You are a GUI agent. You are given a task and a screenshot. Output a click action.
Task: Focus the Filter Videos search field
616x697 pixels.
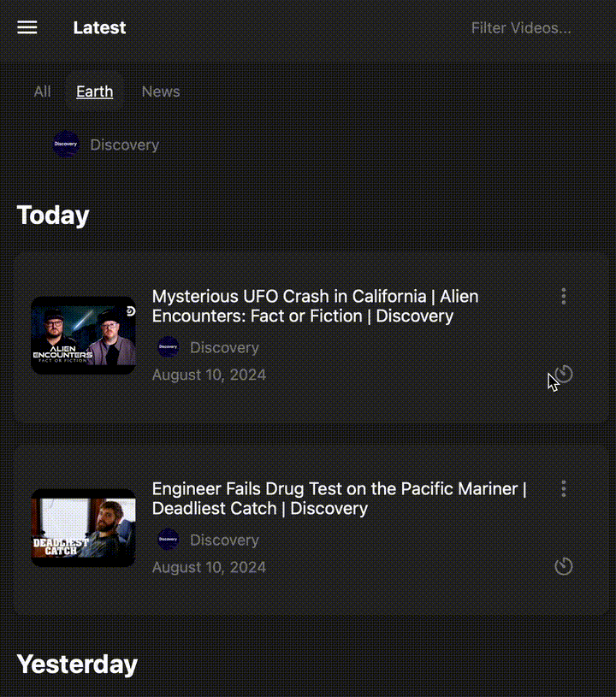[x=521, y=28]
